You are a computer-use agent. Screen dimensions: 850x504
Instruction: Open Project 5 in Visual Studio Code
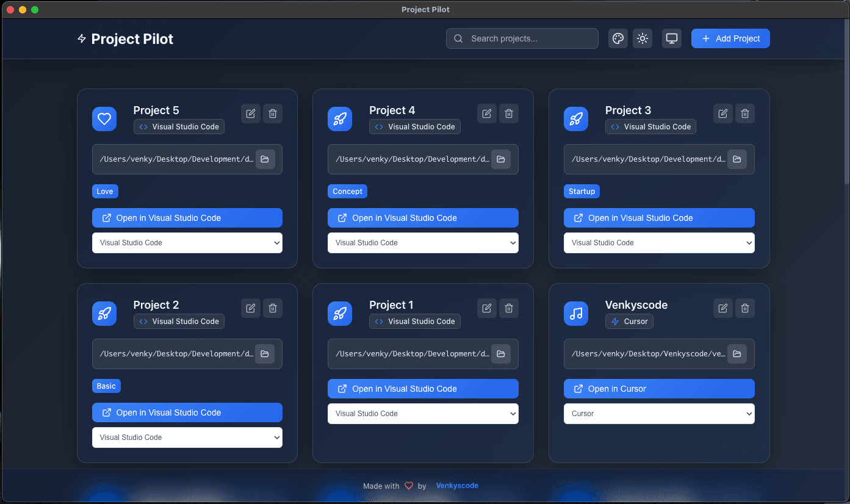coord(187,218)
